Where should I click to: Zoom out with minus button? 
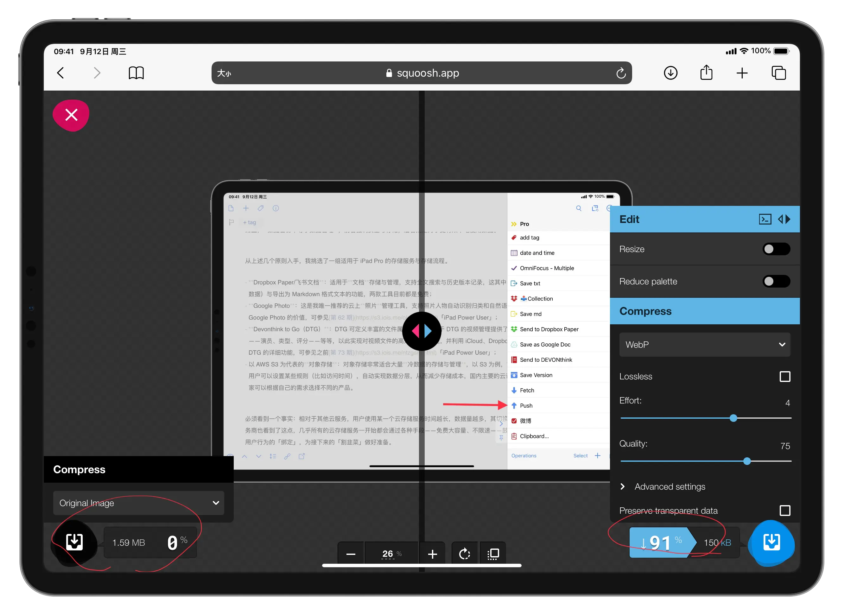[351, 554]
